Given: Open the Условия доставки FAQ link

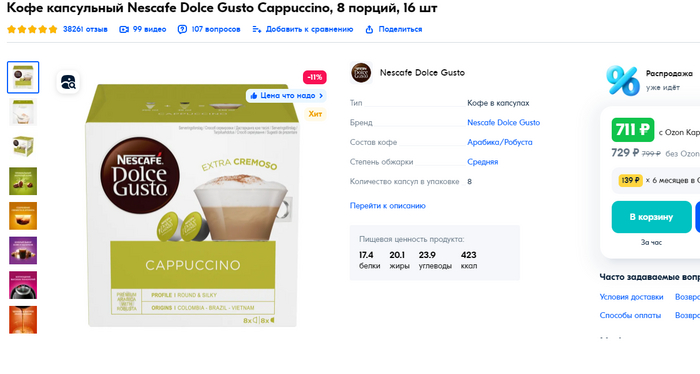Looking at the screenshot, I should [x=631, y=297].
